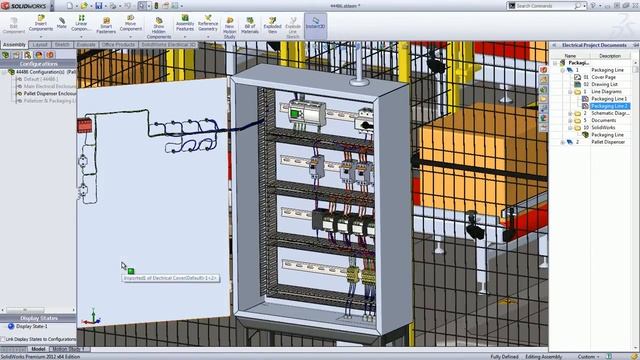The height and width of the screenshot is (360, 640).
Task: Toggle the Instant3D button
Action: (316, 25)
